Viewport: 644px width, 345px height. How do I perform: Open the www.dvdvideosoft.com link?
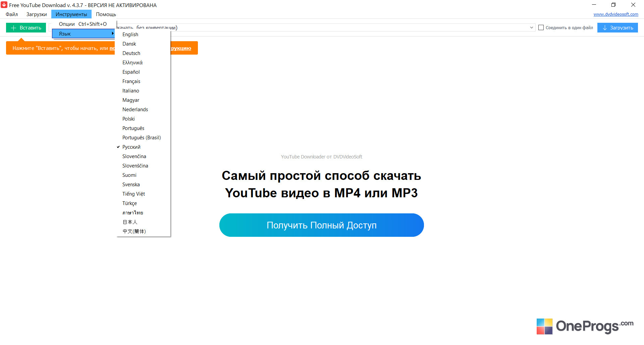(616, 14)
